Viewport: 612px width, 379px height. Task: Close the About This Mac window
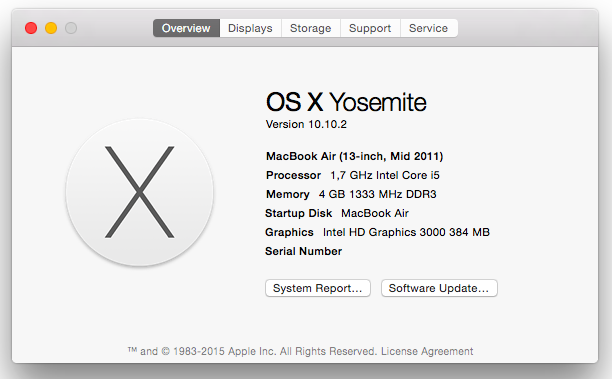coord(31,28)
